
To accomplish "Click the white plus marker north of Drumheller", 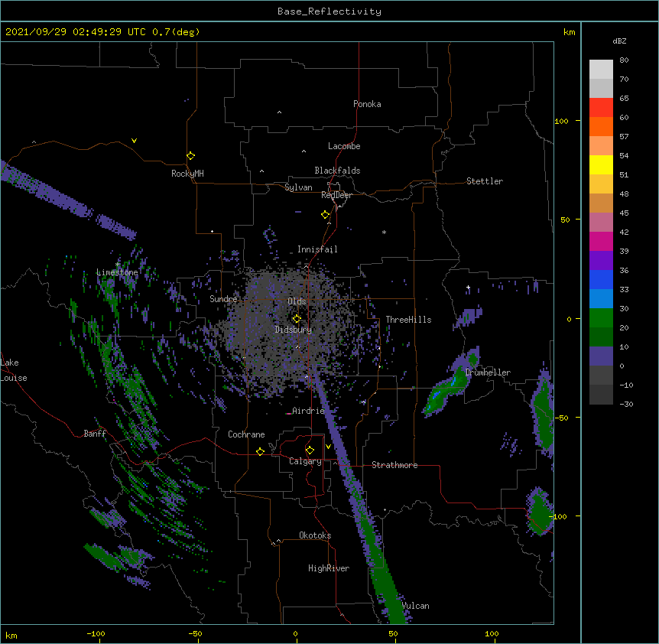I will pyautogui.click(x=468, y=287).
